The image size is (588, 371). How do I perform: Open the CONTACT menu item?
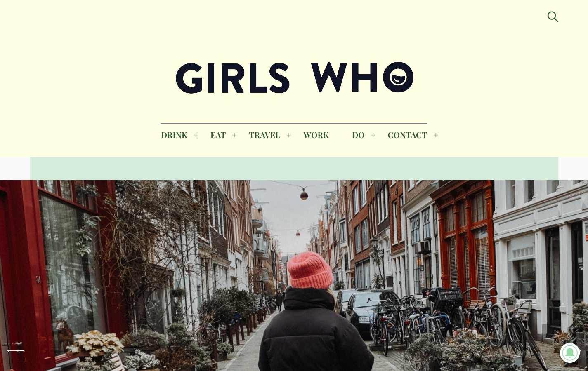pos(407,135)
